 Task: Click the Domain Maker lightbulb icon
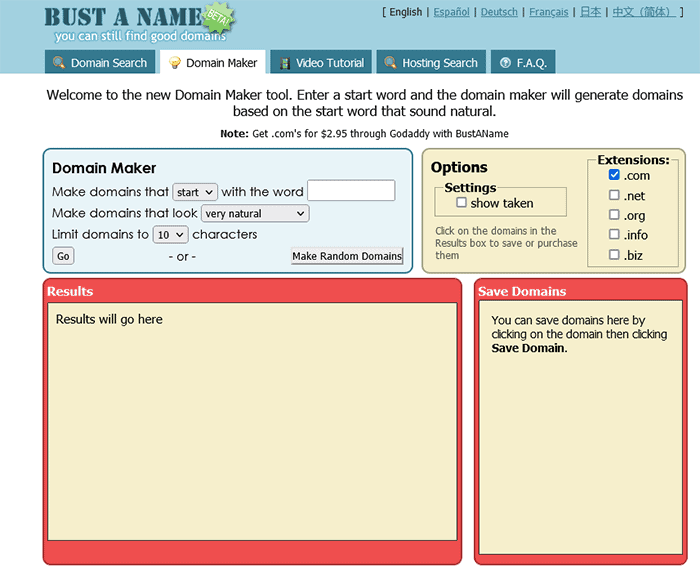(175, 63)
